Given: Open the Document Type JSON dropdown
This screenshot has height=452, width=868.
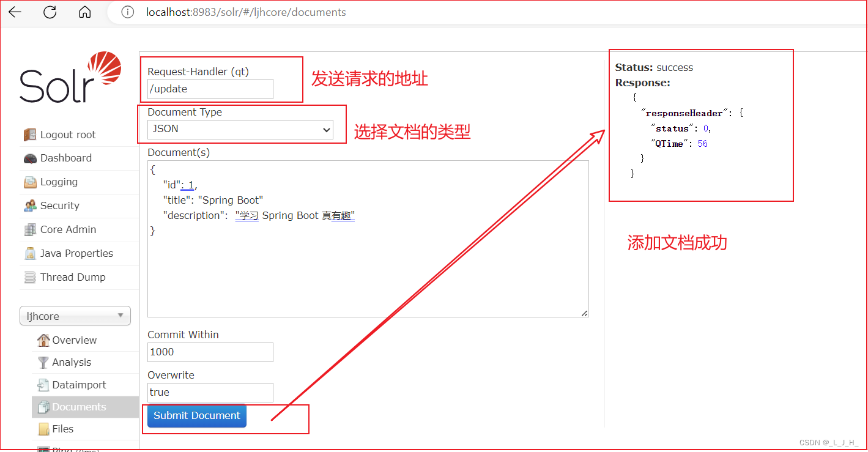Looking at the screenshot, I should 240,129.
